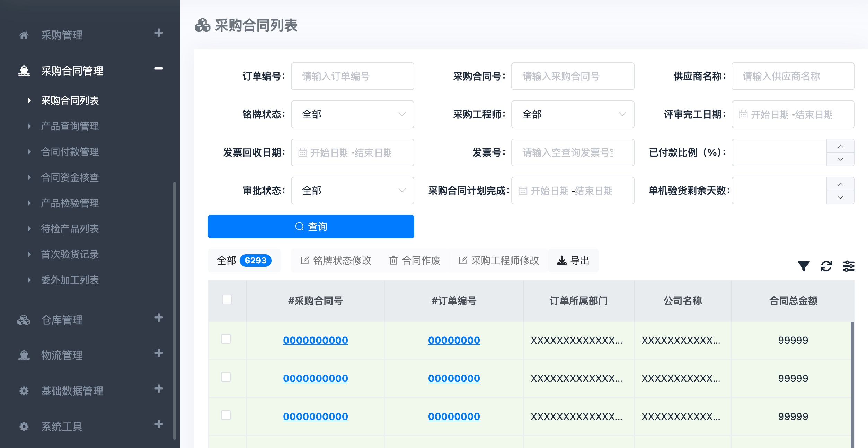Click the filter funnel icon above table
868x448 pixels.
tap(803, 266)
